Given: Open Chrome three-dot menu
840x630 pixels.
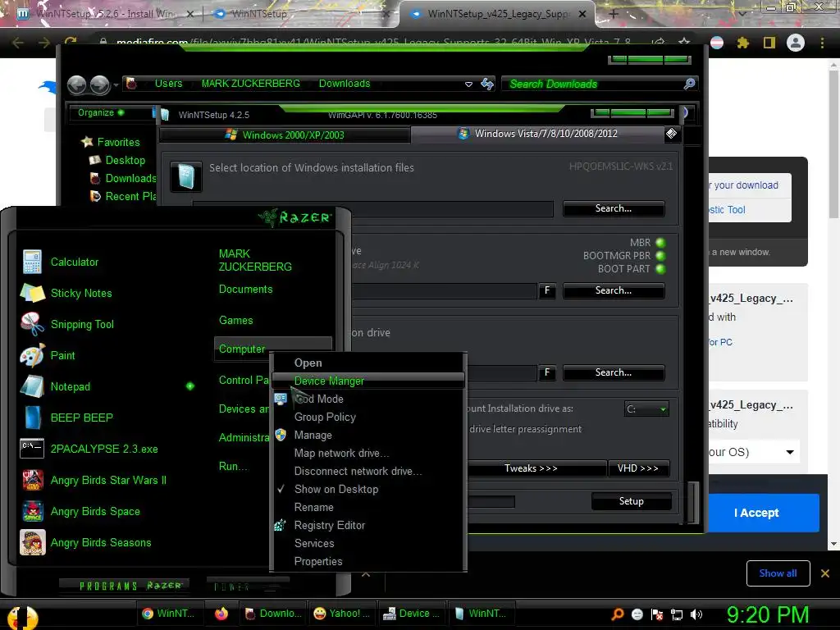Looking at the screenshot, I should tap(822, 43).
